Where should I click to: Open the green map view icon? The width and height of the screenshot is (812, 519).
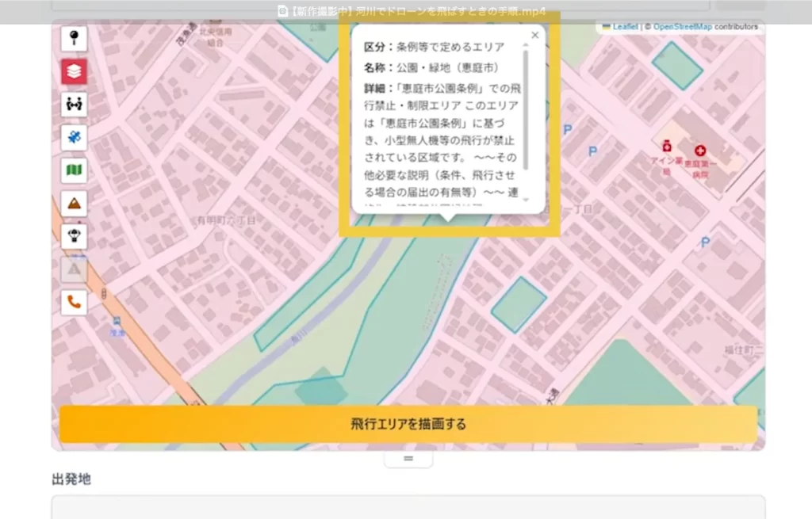(x=73, y=170)
